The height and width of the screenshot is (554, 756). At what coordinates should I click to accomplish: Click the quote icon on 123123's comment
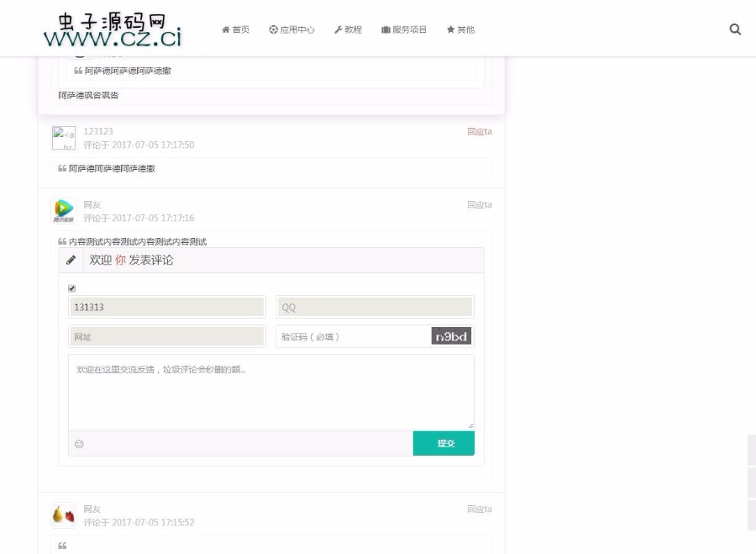60,167
